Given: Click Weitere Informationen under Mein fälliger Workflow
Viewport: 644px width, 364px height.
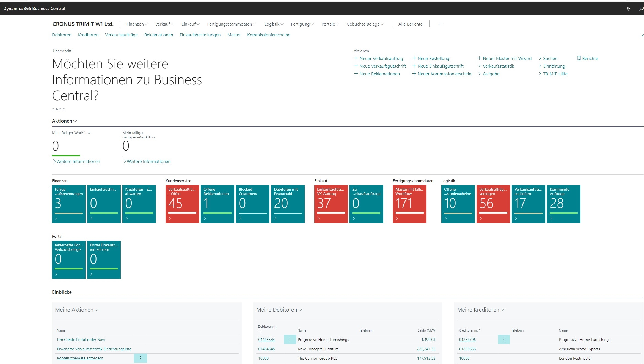Looking at the screenshot, I should click(78, 162).
